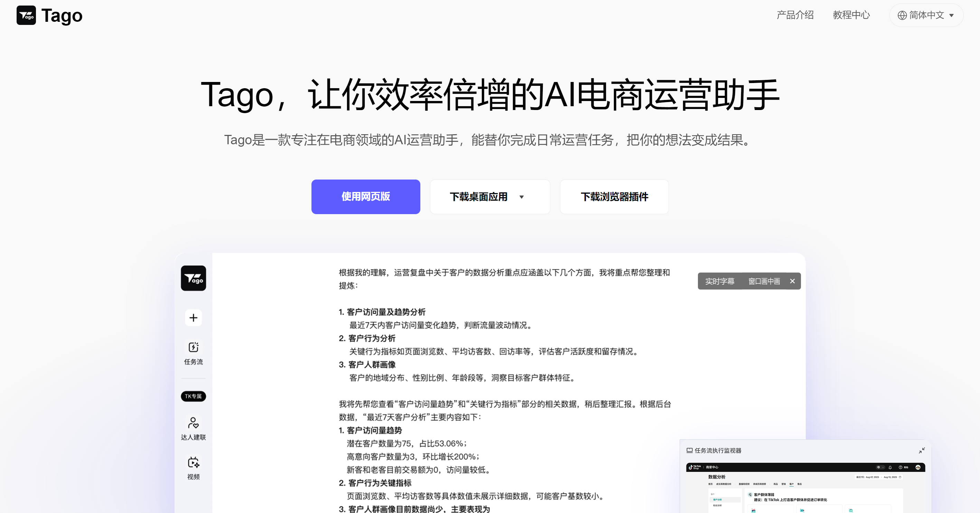Click the 下载浏览器插件 button
980x513 pixels.
[614, 197]
